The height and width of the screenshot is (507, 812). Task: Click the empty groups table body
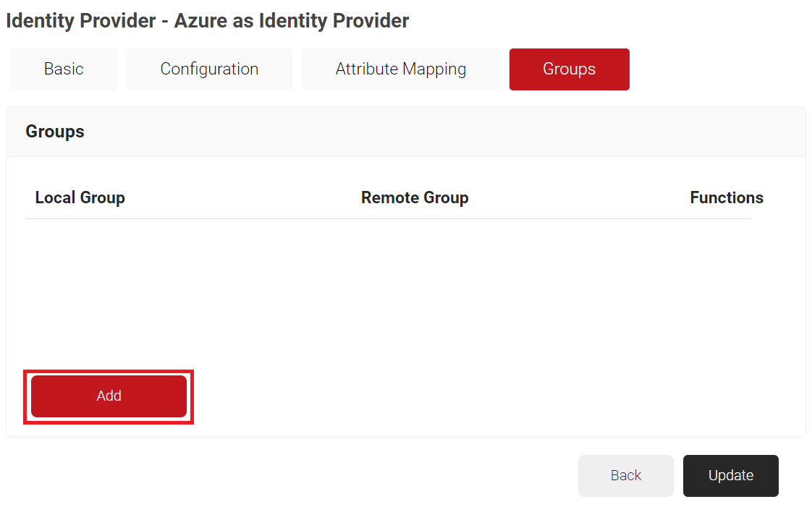(389, 289)
